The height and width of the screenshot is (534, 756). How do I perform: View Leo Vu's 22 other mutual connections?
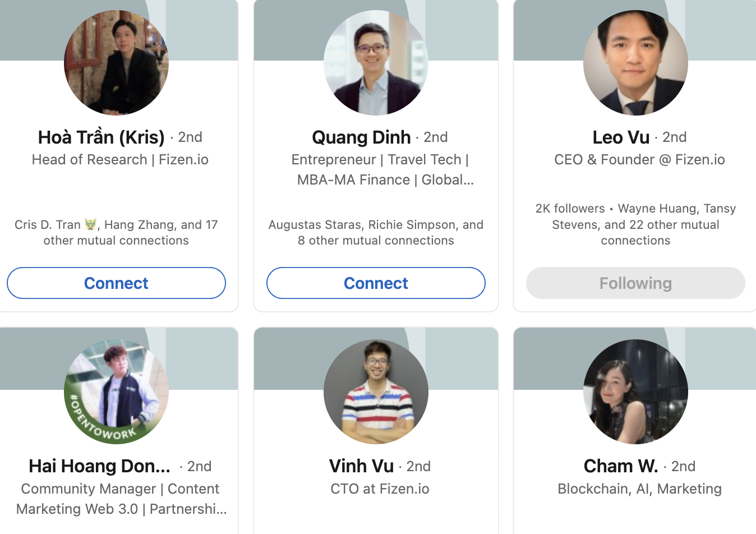coord(635,224)
